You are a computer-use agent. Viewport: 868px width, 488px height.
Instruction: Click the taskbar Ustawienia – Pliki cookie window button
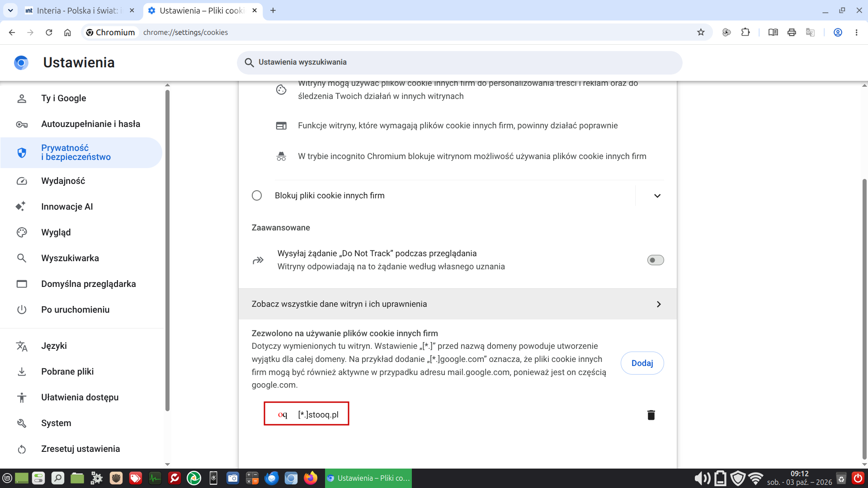click(368, 478)
